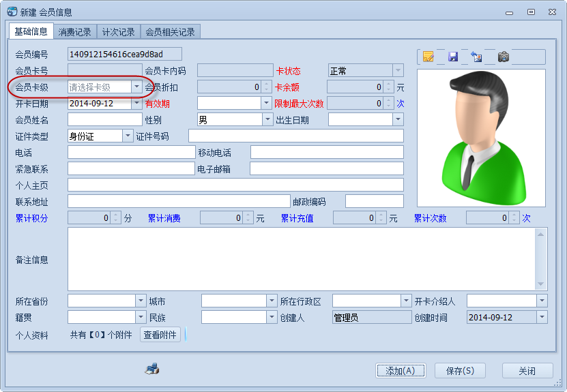This screenshot has width=567, height=392.
Task: Click the 备注信息 scrollbar down arrow
Action: pos(540,284)
